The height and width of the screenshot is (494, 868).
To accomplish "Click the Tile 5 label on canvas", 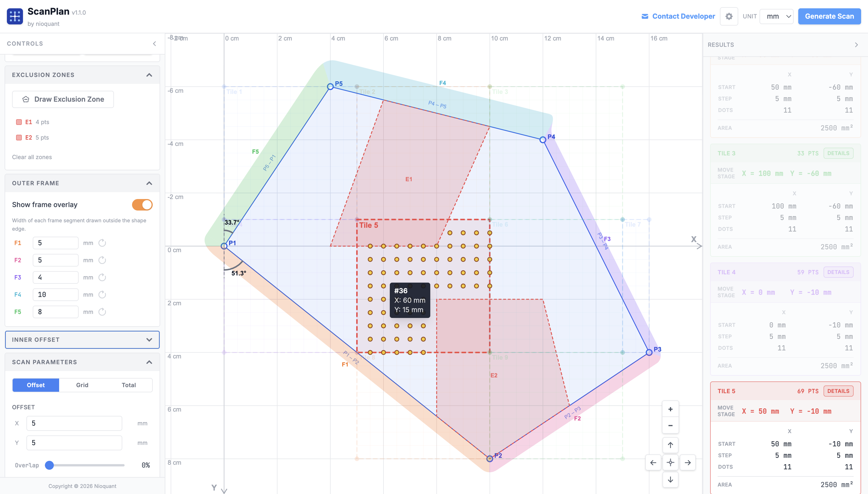I will [369, 225].
